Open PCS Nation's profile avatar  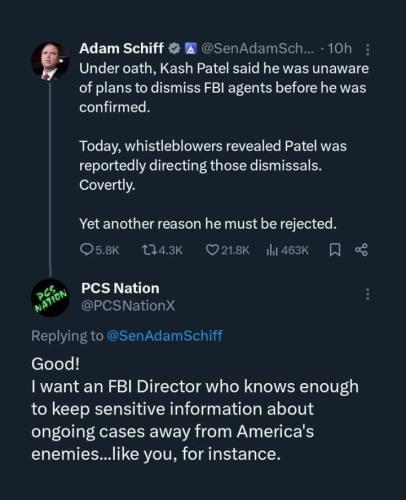click(50, 297)
